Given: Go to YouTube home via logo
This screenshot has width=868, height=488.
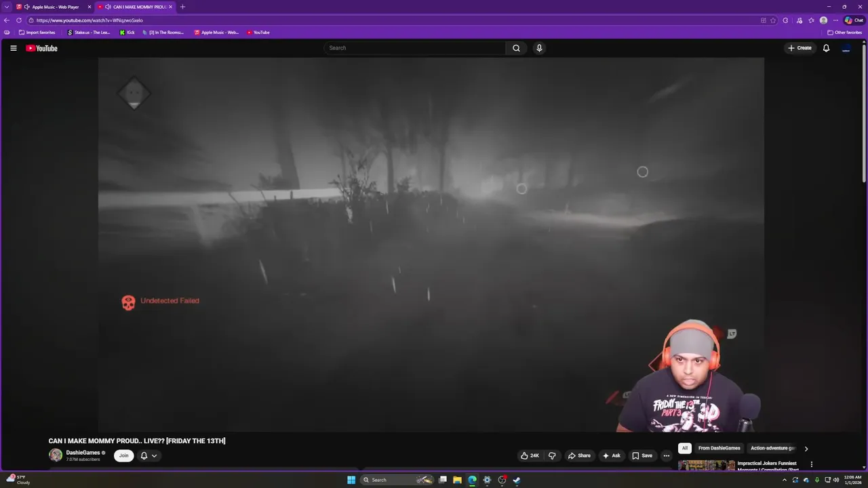Looking at the screenshot, I should 41,48.
